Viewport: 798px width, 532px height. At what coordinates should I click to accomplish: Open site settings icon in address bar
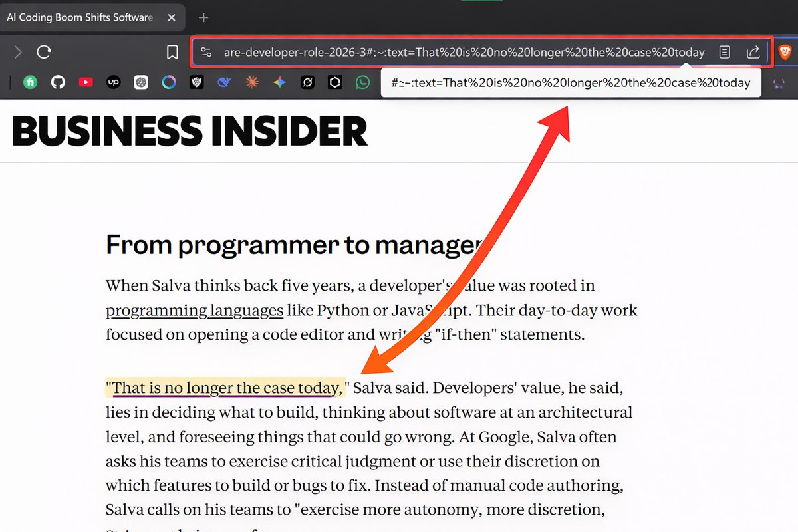click(206, 52)
